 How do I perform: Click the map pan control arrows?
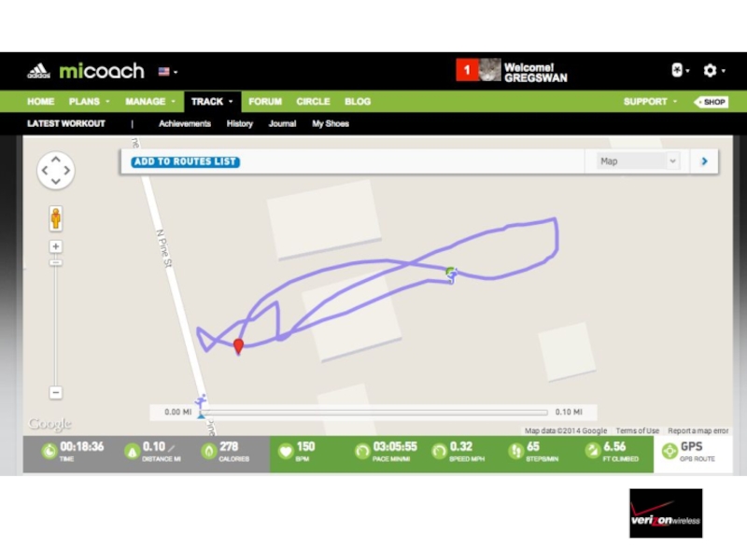(x=56, y=170)
